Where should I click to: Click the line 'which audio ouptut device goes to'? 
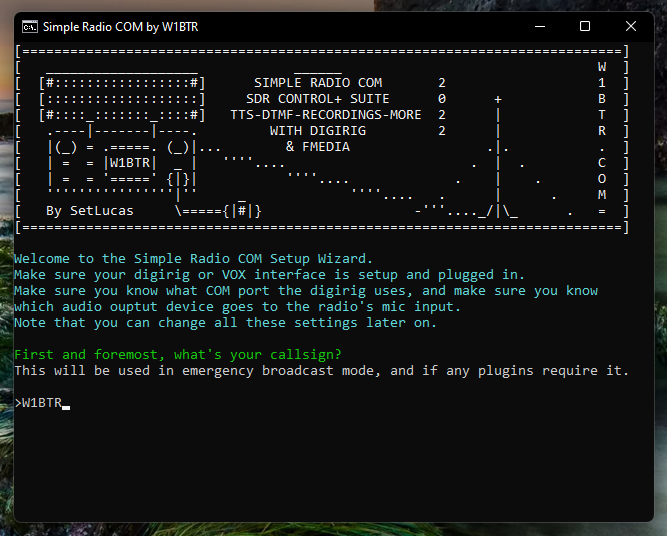(x=237, y=307)
